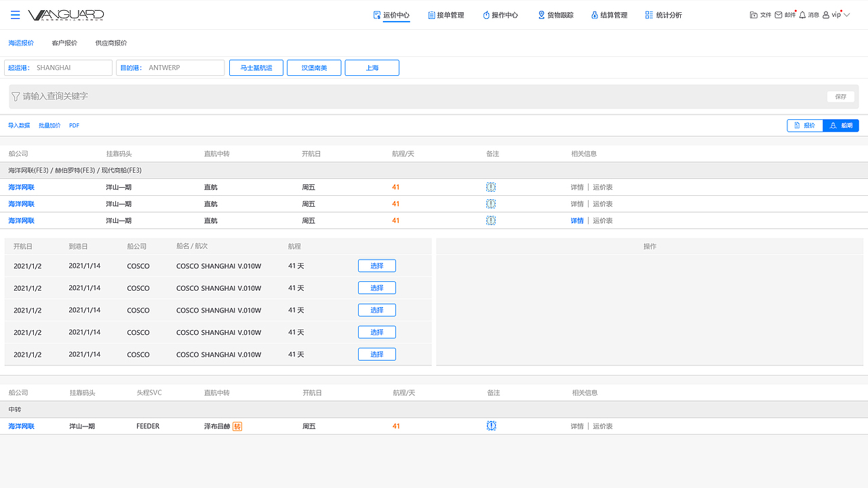Click the 中转 group row
Image resolution: width=868 pixels, height=488 pixels.
pos(434,409)
